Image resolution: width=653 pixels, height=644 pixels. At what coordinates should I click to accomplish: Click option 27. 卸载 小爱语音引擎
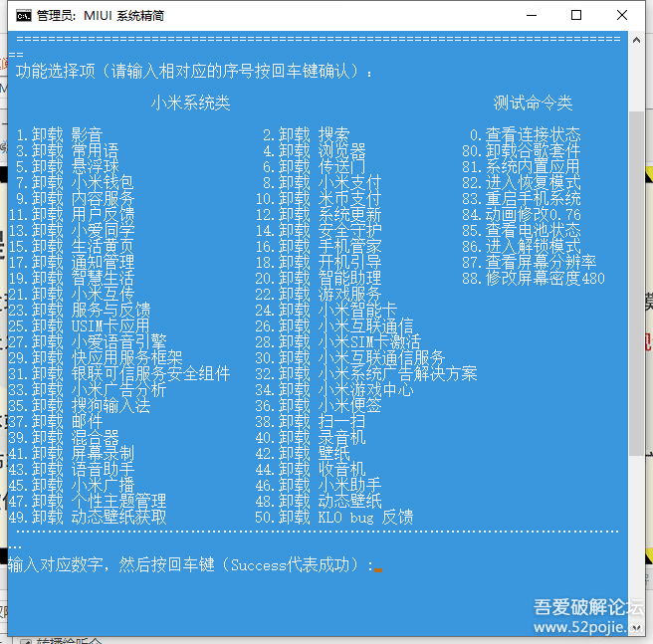88,341
